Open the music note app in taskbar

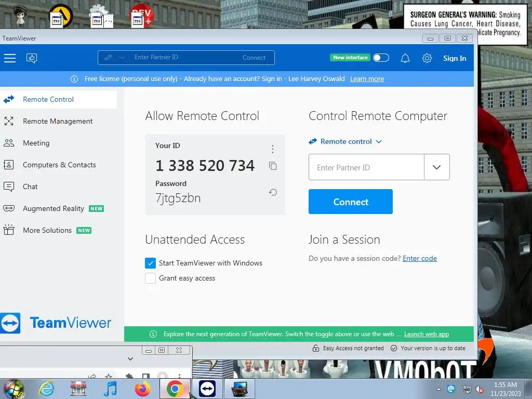coord(111,389)
